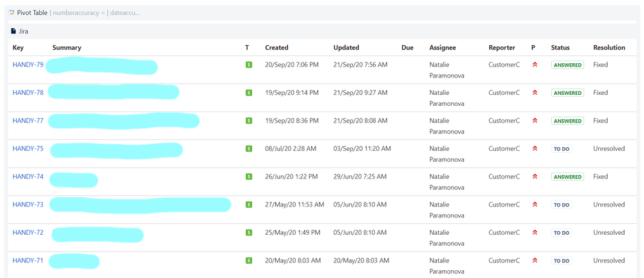Screen dimensions: 644x278
Task: Click CustomerC reporter in HANDY-73 row
Action: [x=504, y=204]
